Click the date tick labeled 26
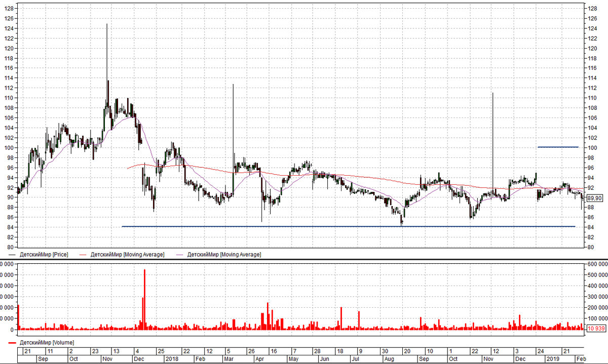The height and width of the screenshot is (364, 608). pyautogui.click(x=251, y=351)
